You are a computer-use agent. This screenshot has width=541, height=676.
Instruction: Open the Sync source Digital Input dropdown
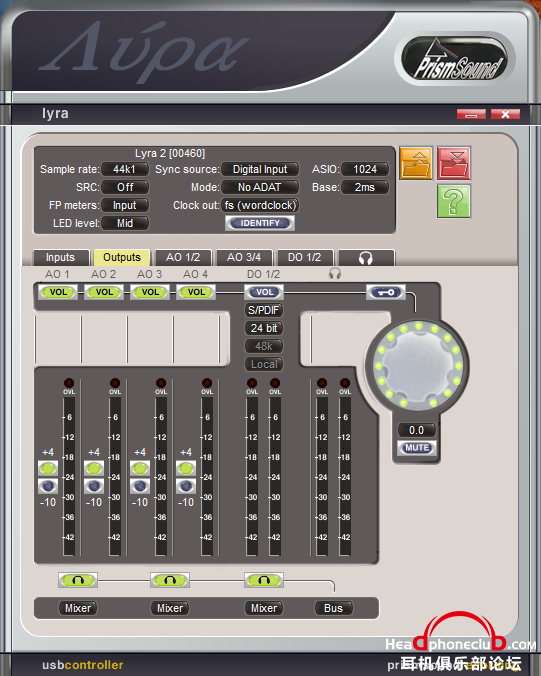[260, 169]
